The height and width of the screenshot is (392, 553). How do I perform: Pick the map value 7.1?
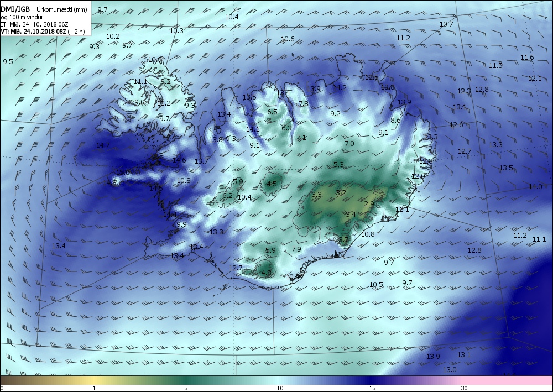coord(301,138)
